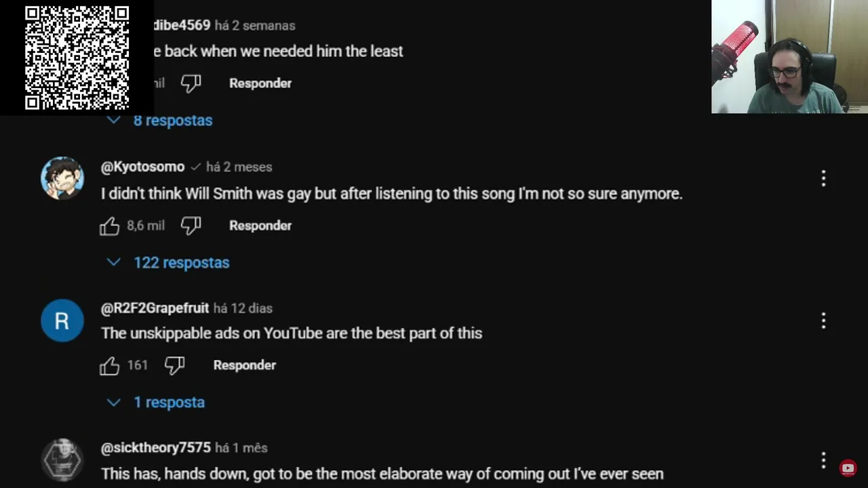Screen dimensions: 868x488
Task: Dislike the R2F2Grapefruit comment
Action: (x=174, y=365)
